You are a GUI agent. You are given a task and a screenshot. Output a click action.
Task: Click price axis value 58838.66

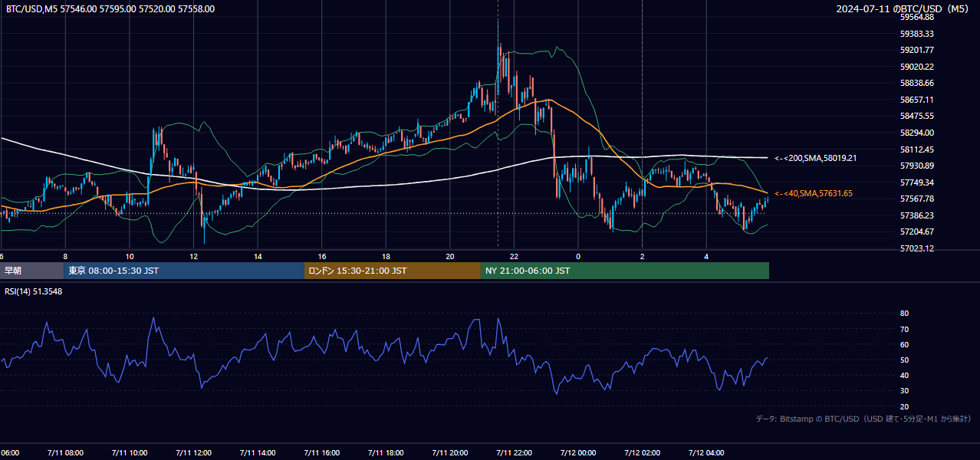(x=916, y=83)
